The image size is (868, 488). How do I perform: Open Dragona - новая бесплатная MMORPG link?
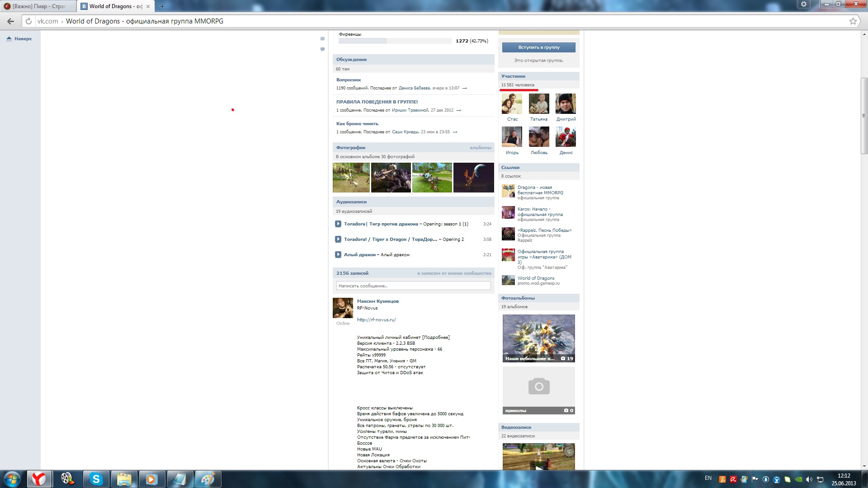point(540,190)
